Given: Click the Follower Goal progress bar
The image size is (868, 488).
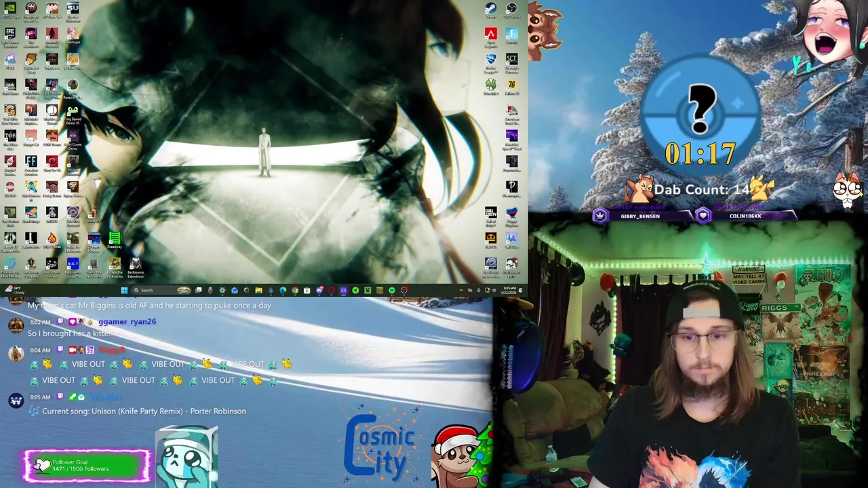Looking at the screenshot, I should pyautogui.click(x=87, y=466).
